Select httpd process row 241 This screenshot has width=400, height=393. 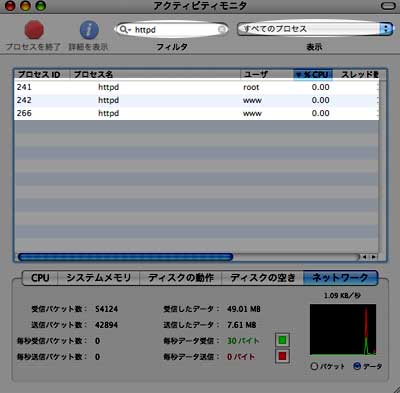coord(197,87)
